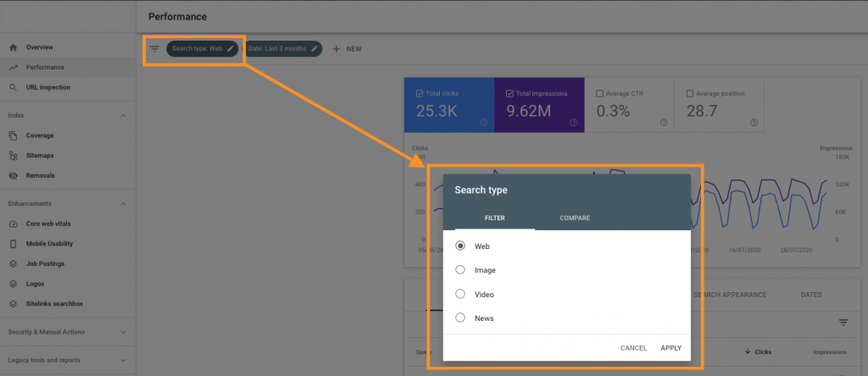Collapse the Index section chevron
Viewport: 868px width, 376px height.
[123, 115]
